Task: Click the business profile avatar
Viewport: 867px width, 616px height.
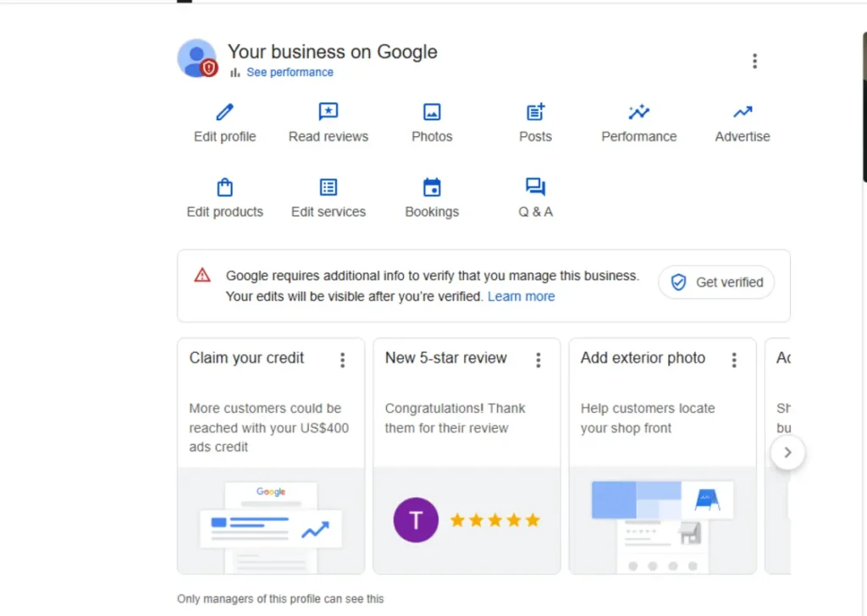Action: click(196, 58)
